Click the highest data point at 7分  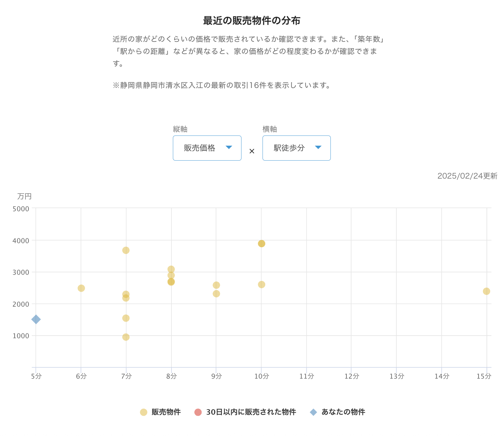coord(126,250)
